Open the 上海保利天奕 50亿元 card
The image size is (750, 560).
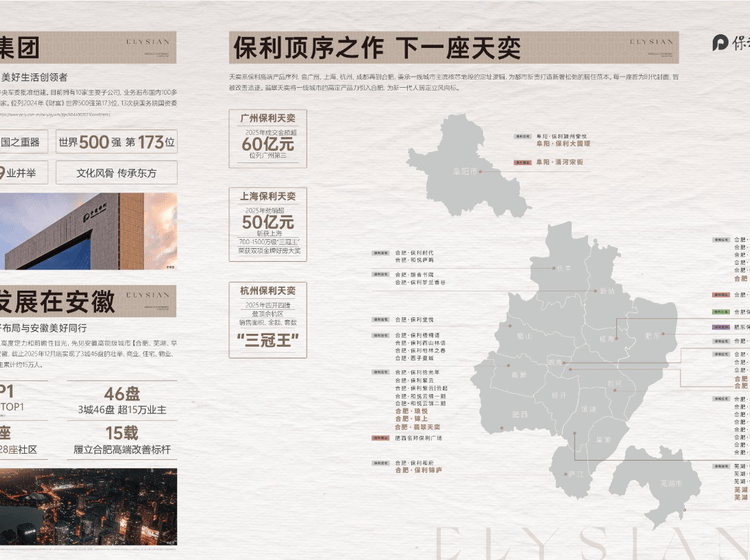coord(267,224)
